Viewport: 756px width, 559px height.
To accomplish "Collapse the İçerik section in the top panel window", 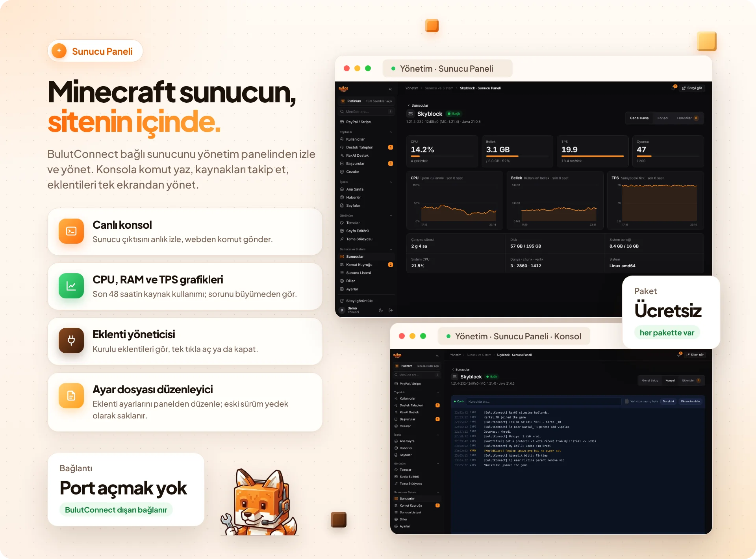I will (391, 182).
